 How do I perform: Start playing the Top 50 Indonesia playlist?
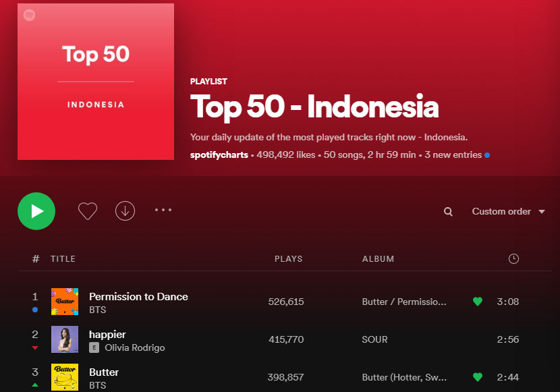36,211
